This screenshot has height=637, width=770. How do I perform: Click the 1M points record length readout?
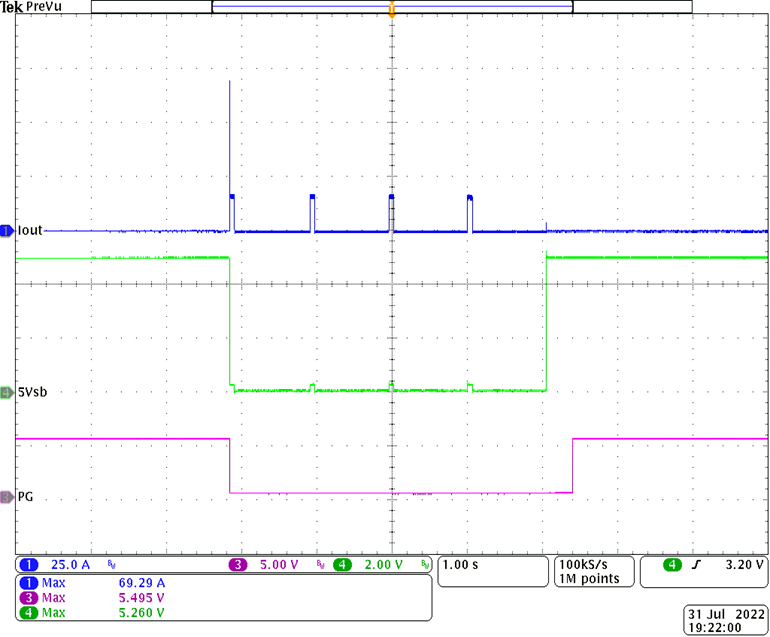tap(589, 579)
